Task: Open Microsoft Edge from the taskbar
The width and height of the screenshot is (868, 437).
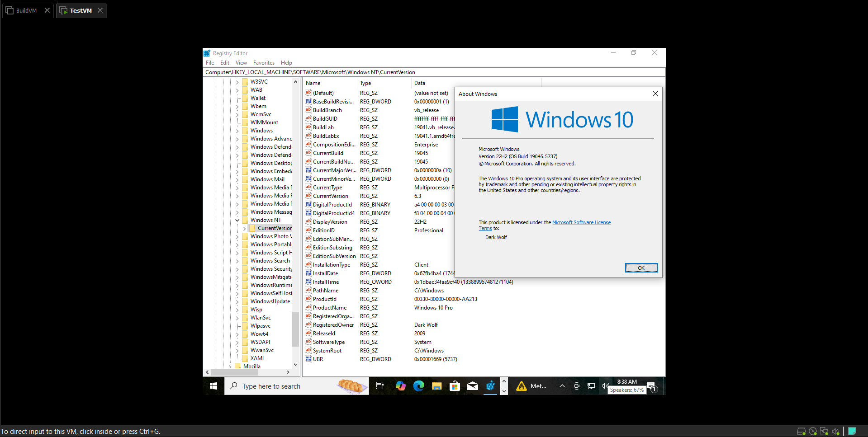Action: (419, 386)
